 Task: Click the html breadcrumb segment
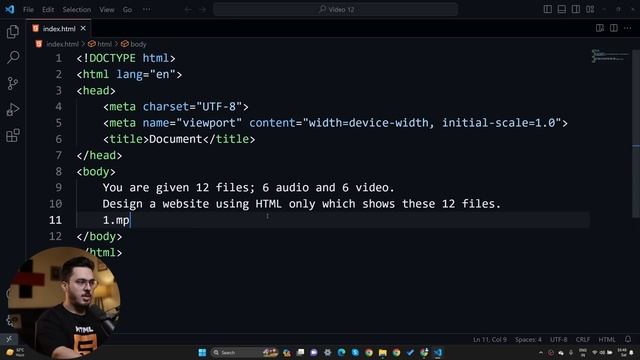104,44
